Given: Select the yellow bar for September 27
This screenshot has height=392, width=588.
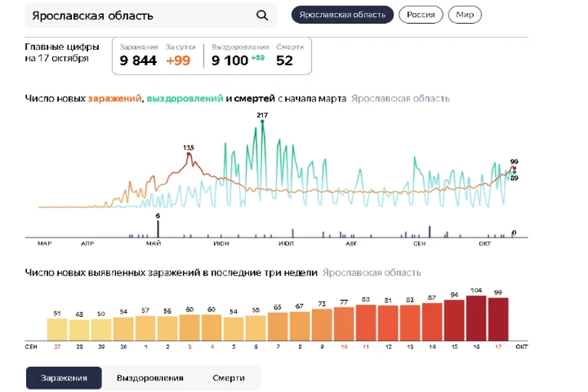Looking at the screenshot, I should tap(57, 329).
